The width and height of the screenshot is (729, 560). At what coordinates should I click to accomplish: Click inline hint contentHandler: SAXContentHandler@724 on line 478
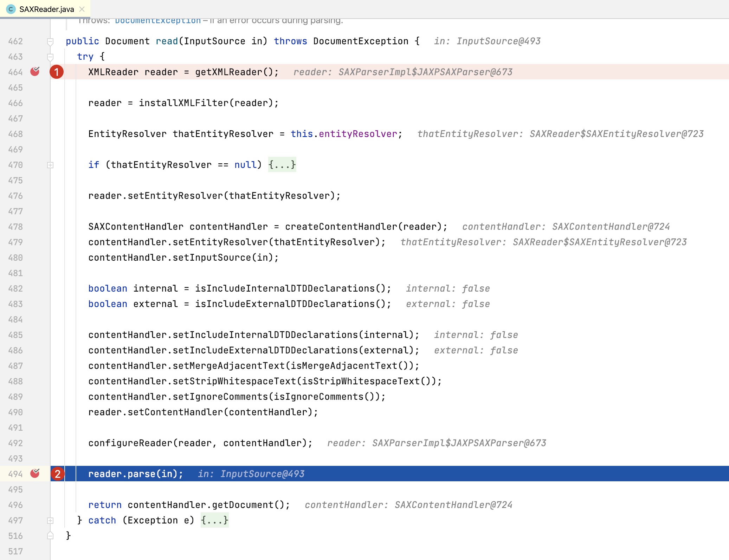[566, 227]
